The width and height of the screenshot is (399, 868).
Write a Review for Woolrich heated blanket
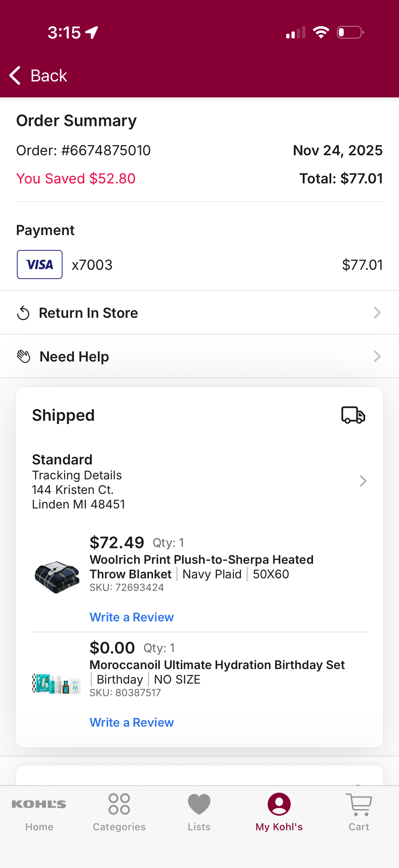click(132, 617)
